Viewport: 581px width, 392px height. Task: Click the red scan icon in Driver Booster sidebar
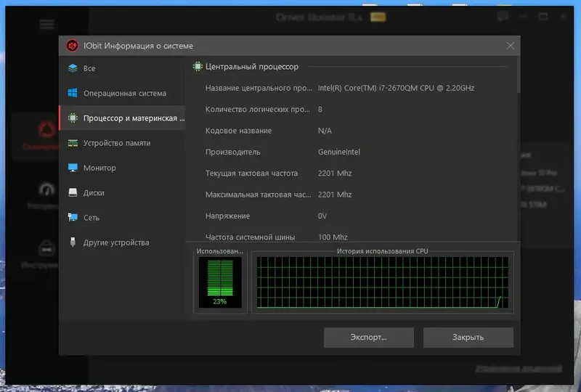click(46, 130)
